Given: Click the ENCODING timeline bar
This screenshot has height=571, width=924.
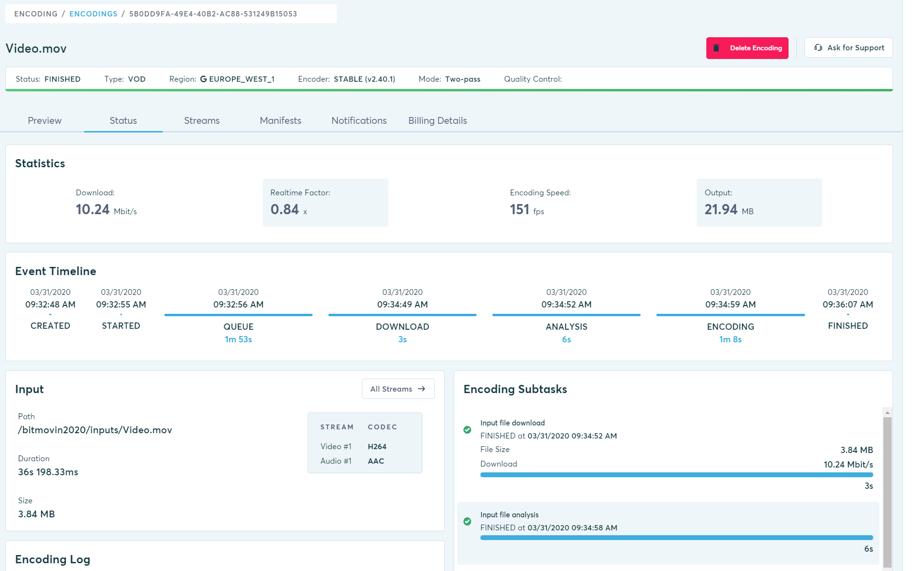Looking at the screenshot, I should click(x=730, y=315).
